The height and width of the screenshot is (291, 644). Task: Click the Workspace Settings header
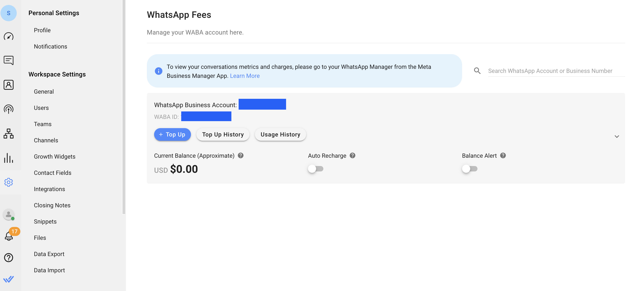pyautogui.click(x=57, y=74)
